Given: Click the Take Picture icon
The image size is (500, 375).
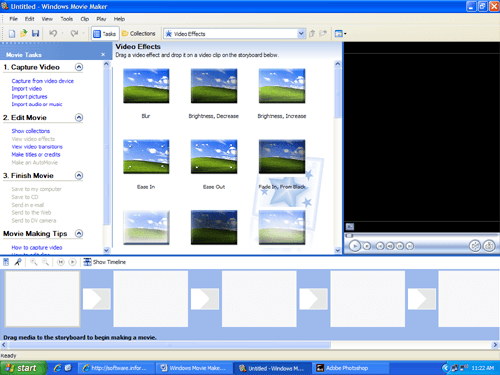Looking at the screenshot, I should click(x=489, y=246).
